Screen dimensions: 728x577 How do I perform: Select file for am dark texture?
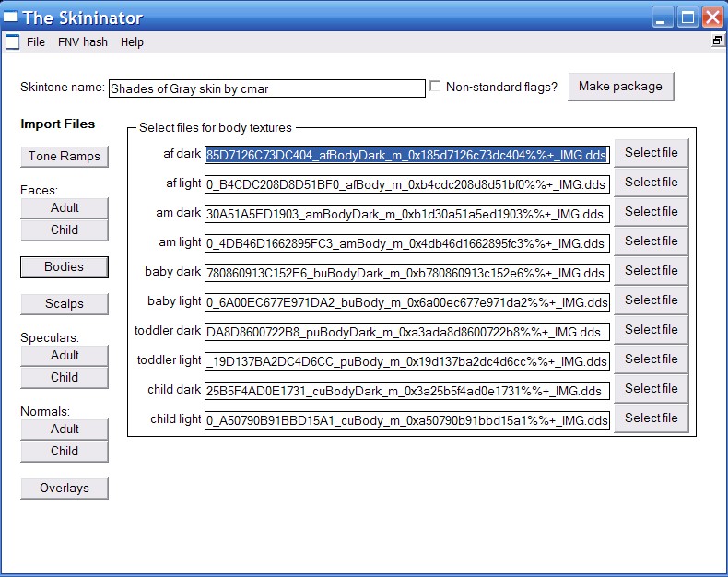click(x=651, y=212)
